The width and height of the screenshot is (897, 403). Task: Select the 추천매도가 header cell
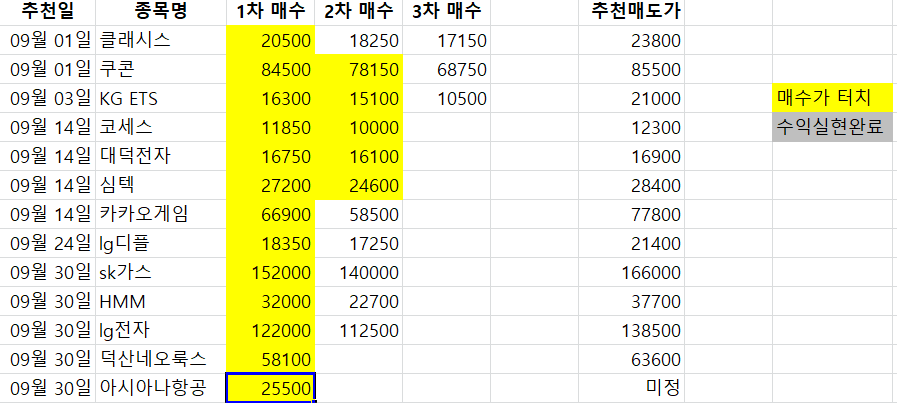pyautogui.click(x=632, y=11)
